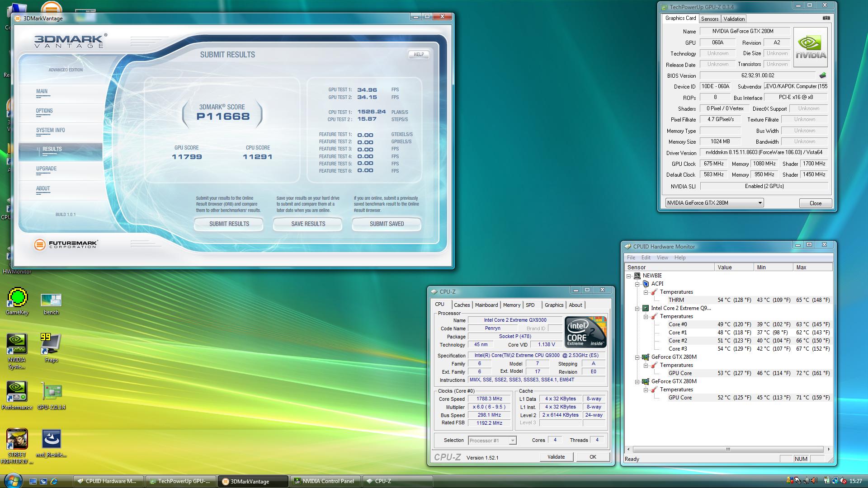This screenshot has height=488, width=868.
Task: Click the GPU-Z BIOS save chip icon
Action: pos(823,75)
